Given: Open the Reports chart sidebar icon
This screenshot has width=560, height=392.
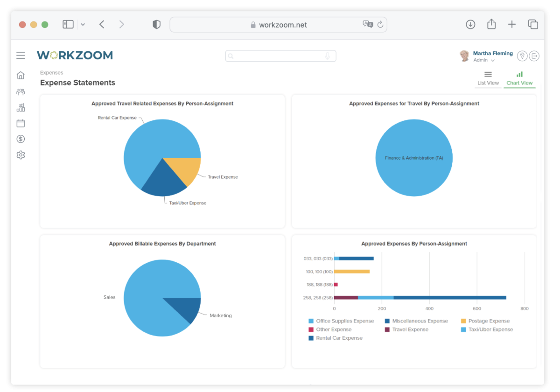Looking at the screenshot, I should pos(21,107).
